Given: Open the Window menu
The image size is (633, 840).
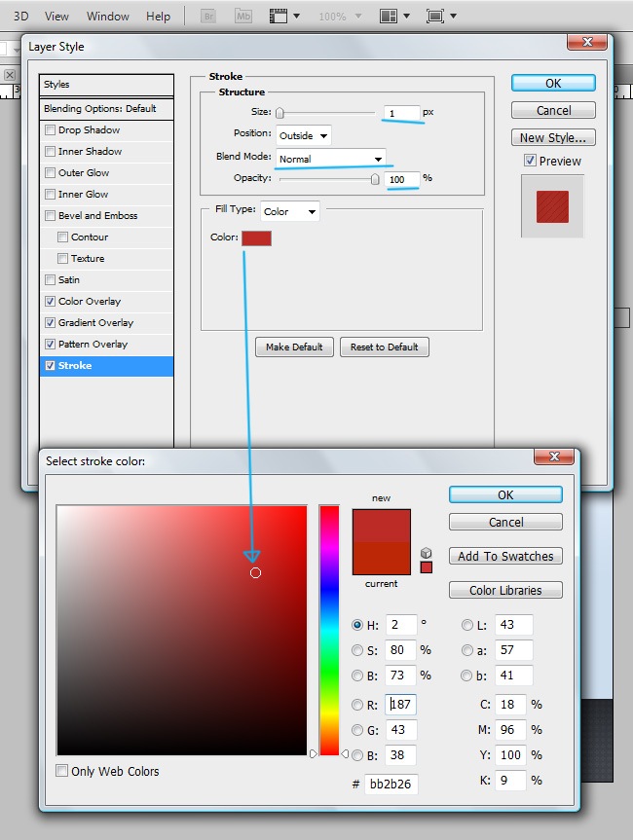Looking at the screenshot, I should coord(107,17).
